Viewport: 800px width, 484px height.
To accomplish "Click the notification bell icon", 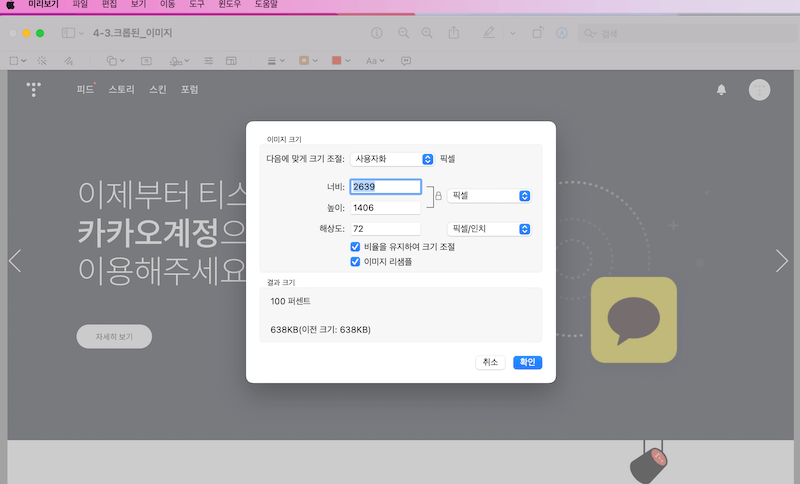I will [721, 90].
